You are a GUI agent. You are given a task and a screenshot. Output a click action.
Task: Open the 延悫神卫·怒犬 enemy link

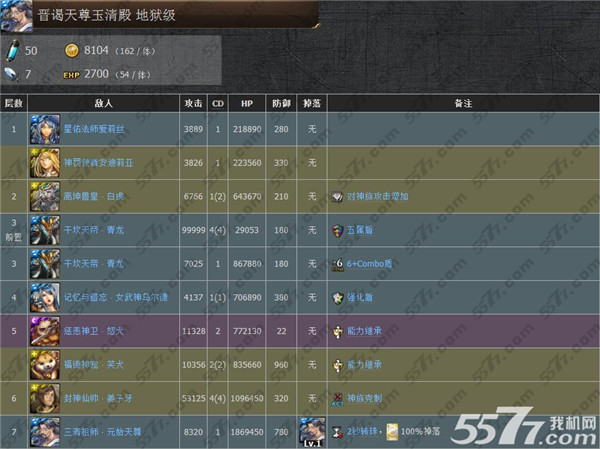(95, 331)
